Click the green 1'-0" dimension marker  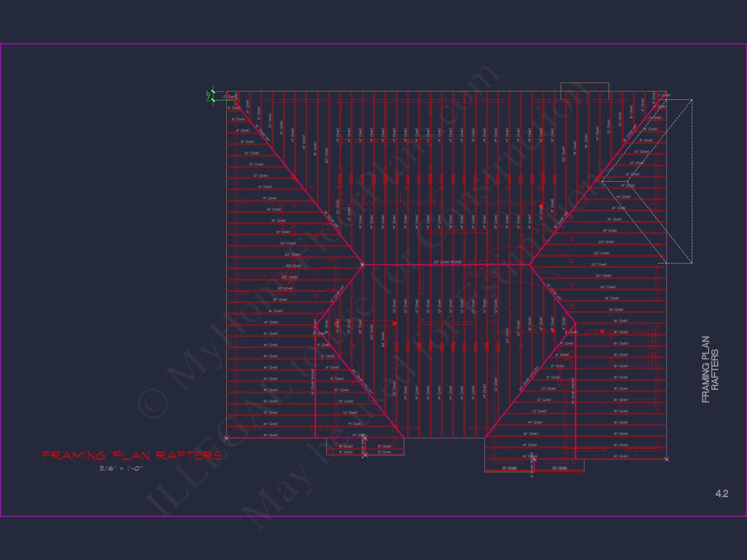pos(209,96)
